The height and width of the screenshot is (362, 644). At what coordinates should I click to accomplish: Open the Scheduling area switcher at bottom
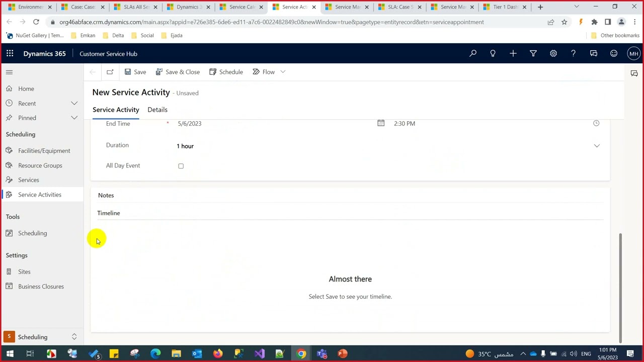pyautogui.click(x=42, y=337)
